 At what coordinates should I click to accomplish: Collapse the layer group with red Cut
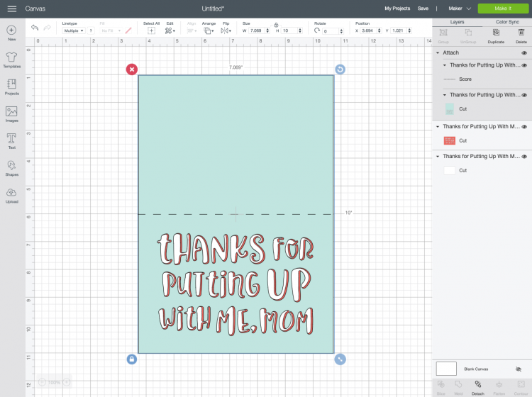tap(438, 126)
